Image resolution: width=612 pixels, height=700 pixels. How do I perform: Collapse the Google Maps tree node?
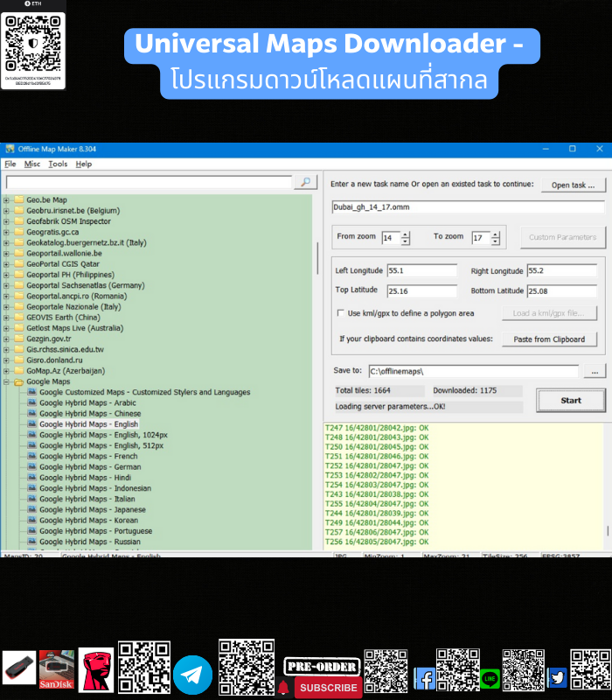pos(6,381)
